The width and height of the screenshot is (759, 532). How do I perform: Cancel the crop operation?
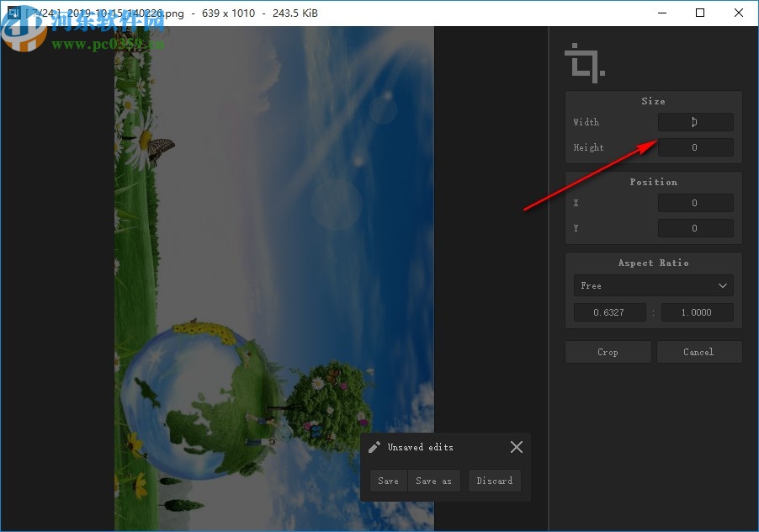(x=699, y=352)
